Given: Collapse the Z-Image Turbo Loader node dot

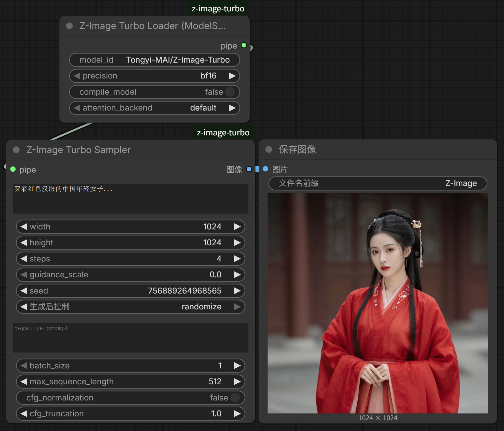Looking at the screenshot, I should point(69,26).
